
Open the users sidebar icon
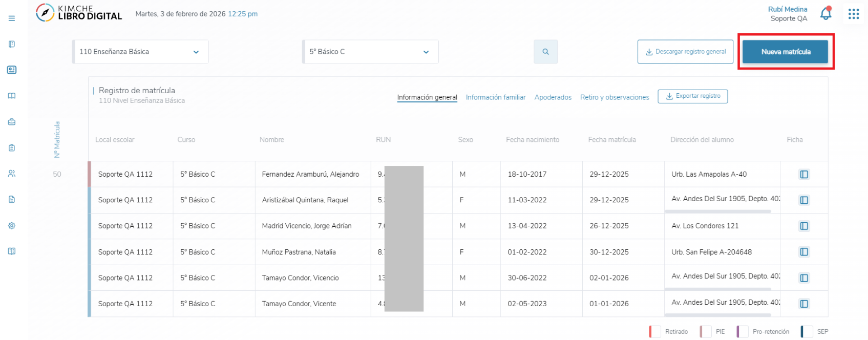12,174
